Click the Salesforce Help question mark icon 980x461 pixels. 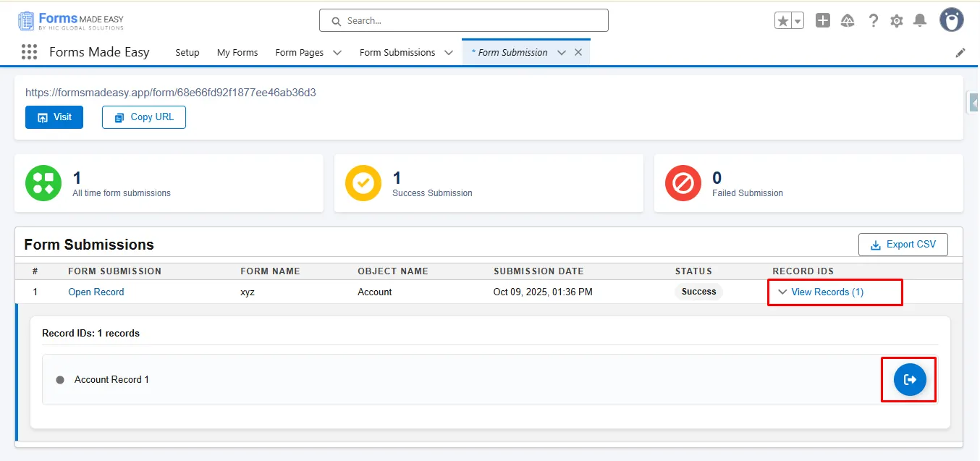874,21
